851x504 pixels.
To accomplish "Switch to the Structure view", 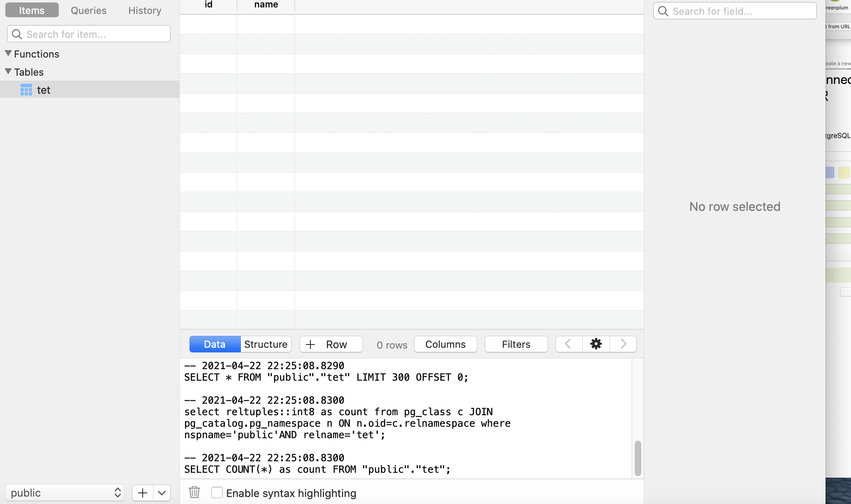I will (x=266, y=344).
